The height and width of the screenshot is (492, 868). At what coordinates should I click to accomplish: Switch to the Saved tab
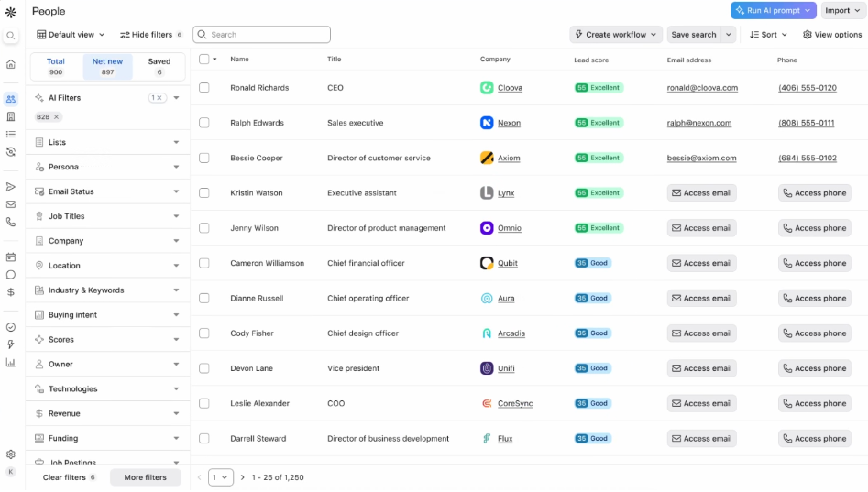point(159,66)
